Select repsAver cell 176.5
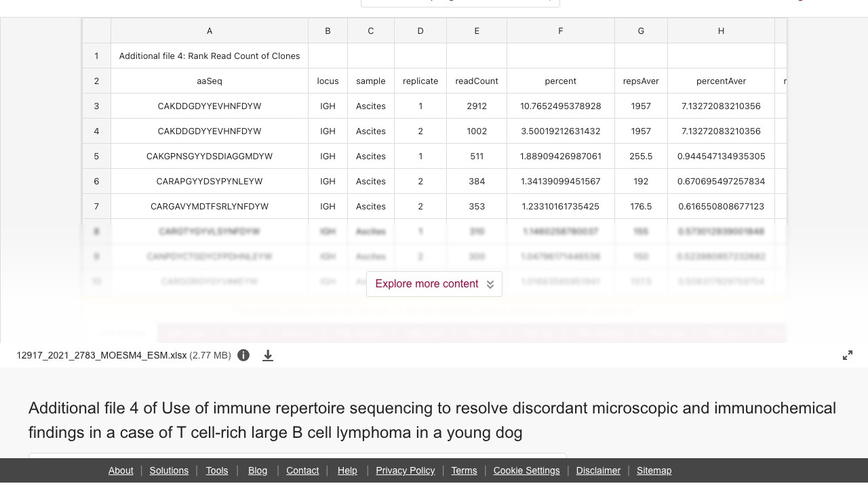The image size is (868, 488). [x=641, y=206]
